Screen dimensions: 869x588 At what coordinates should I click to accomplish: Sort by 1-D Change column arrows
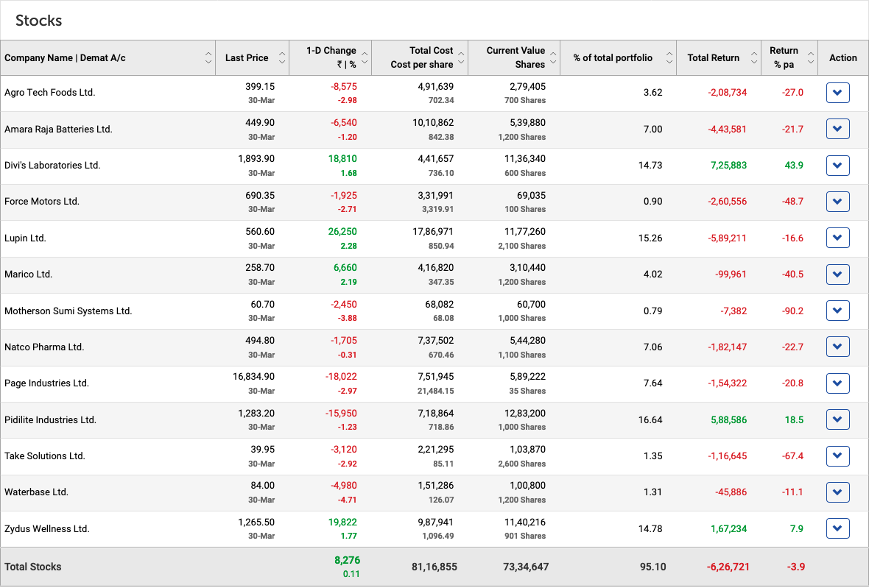pyautogui.click(x=365, y=57)
